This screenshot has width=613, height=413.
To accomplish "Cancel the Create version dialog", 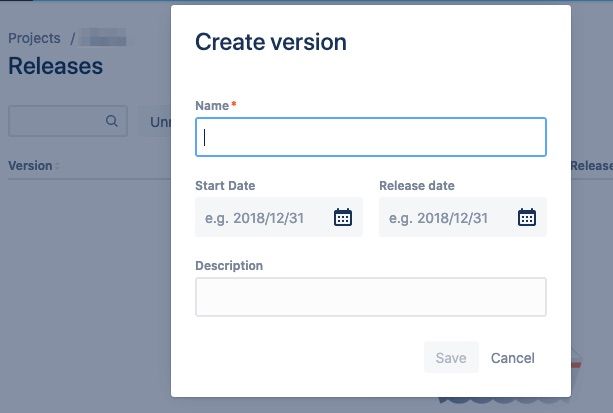I will [513, 357].
